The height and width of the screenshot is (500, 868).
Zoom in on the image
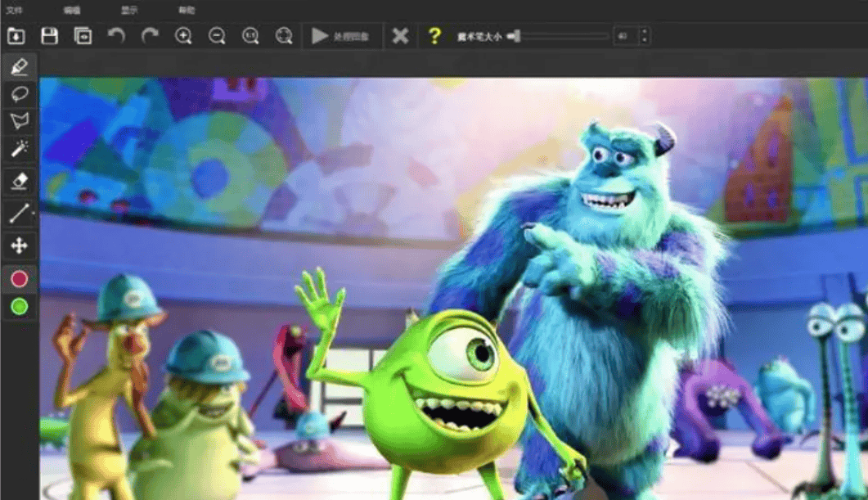tap(183, 36)
